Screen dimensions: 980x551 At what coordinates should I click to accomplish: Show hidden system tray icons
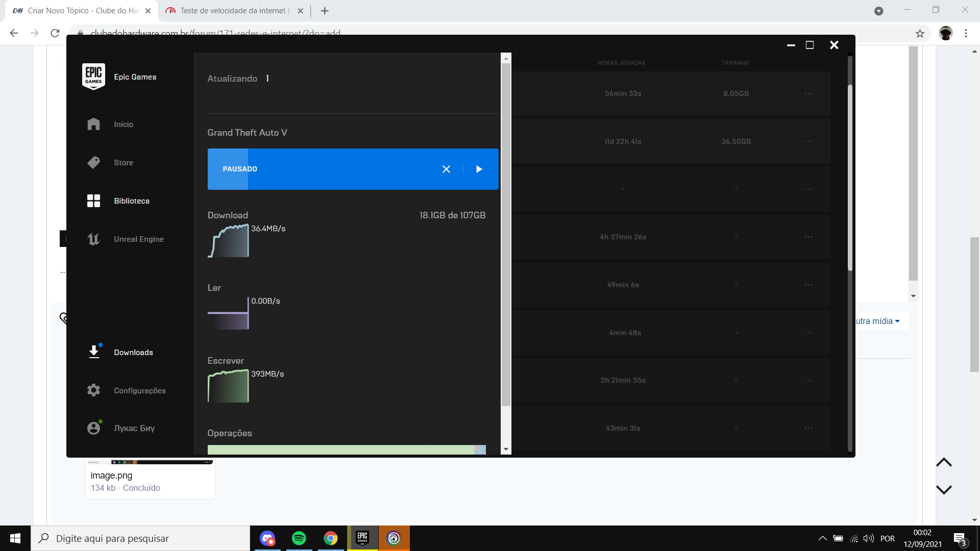point(822,538)
